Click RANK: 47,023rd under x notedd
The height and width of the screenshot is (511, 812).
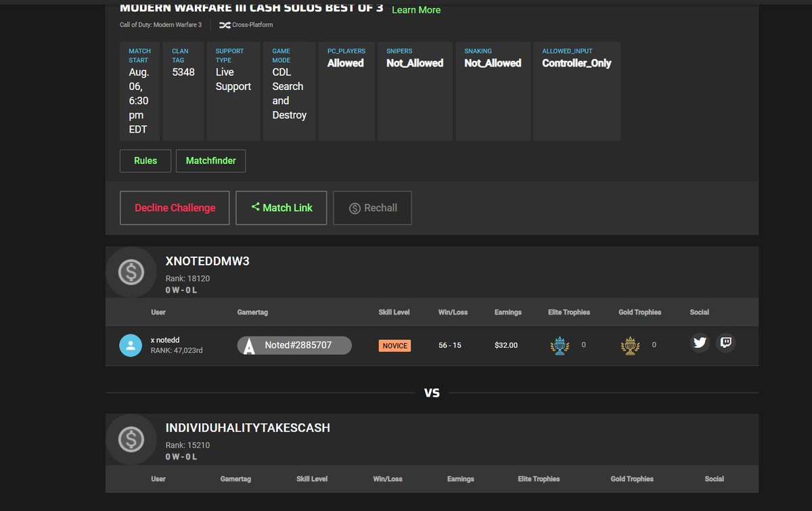pos(176,351)
